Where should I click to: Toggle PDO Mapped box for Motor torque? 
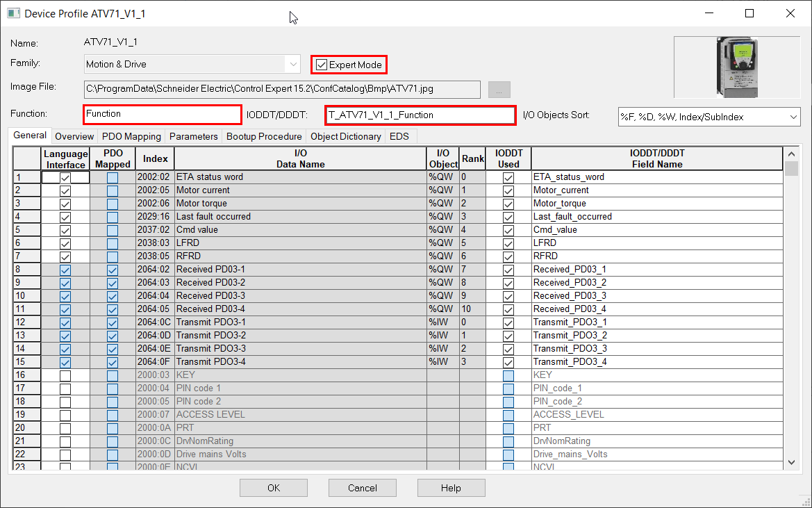pyautogui.click(x=113, y=204)
